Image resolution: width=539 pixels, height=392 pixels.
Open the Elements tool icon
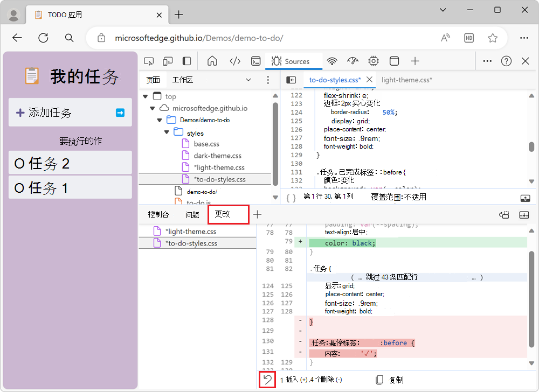235,61
